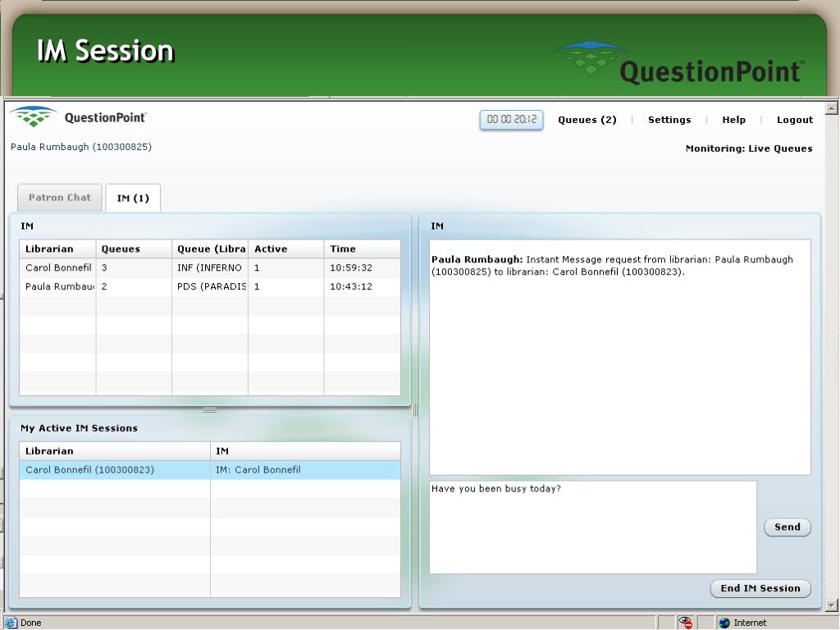Click the Instant Message request text in chat
Image resolution: width=840 pixels, height=630 pixels.
[x=612, y=265]
